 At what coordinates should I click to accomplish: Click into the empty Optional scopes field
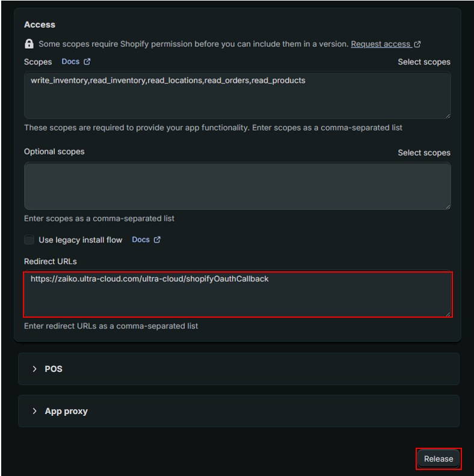tap(237, 186)
